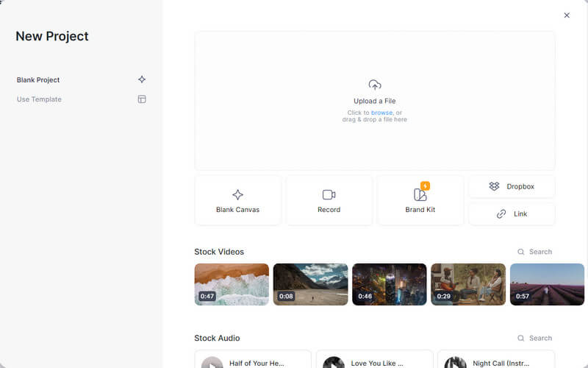This screenshot has height=368, width=588.
Task: Close the New Project dialog
Action: (567, 15)
